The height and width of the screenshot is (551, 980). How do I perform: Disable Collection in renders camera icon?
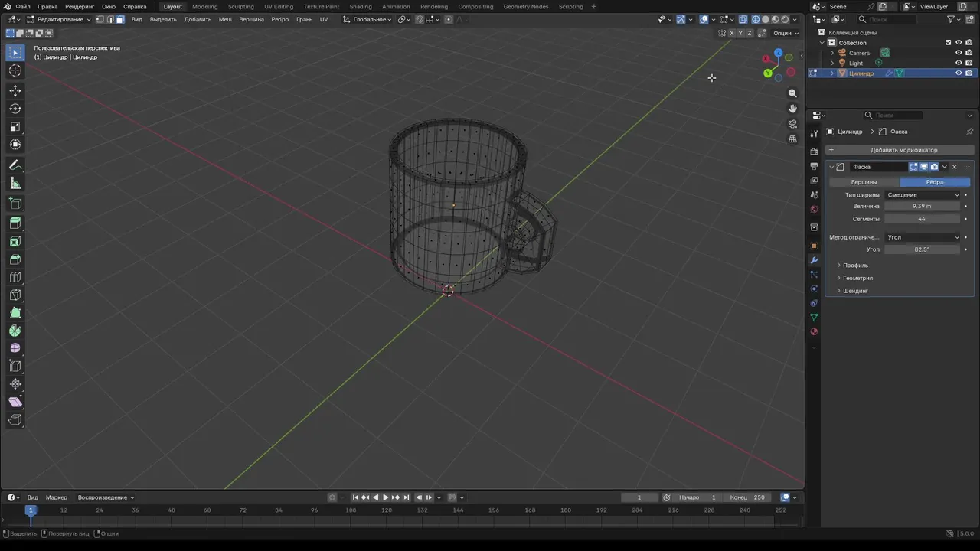pyautogui.click(x=969, y=43)
